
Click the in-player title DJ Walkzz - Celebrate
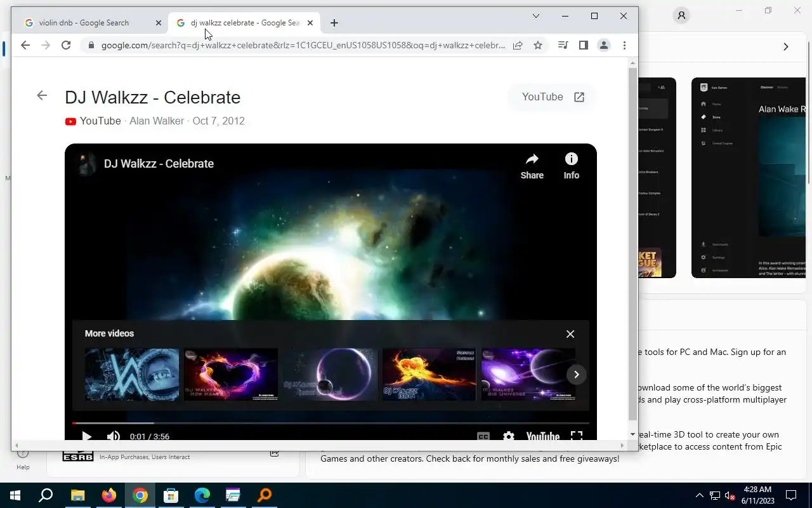159,164
